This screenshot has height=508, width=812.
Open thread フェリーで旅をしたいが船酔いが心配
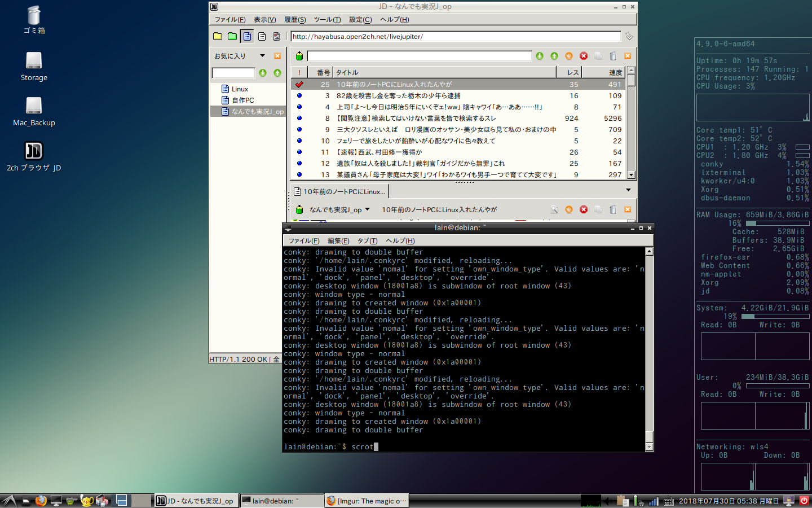point(458,141)
